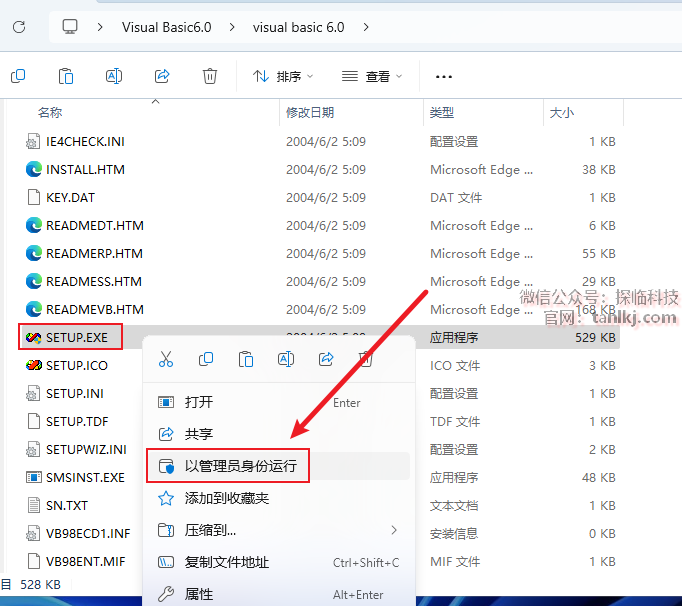This screenshot has height=606, width=682.
Task: Select READMESS.HTM file
Action: coord(94,281)
